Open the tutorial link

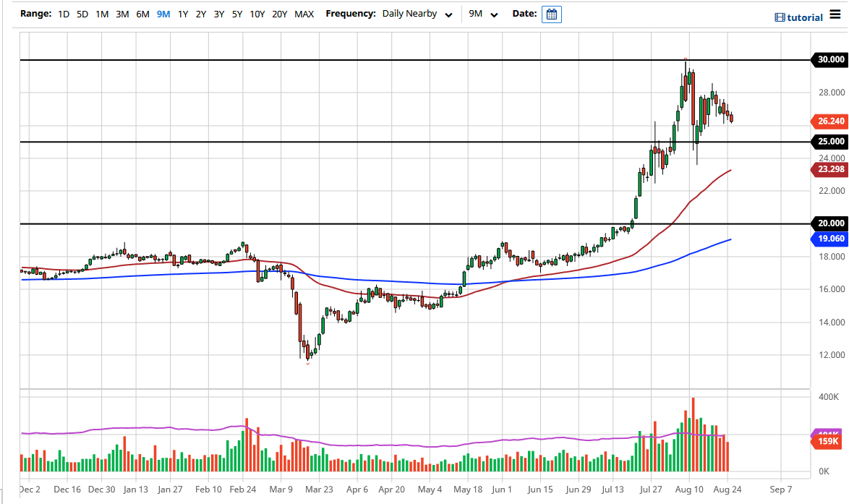click(805, 17)
